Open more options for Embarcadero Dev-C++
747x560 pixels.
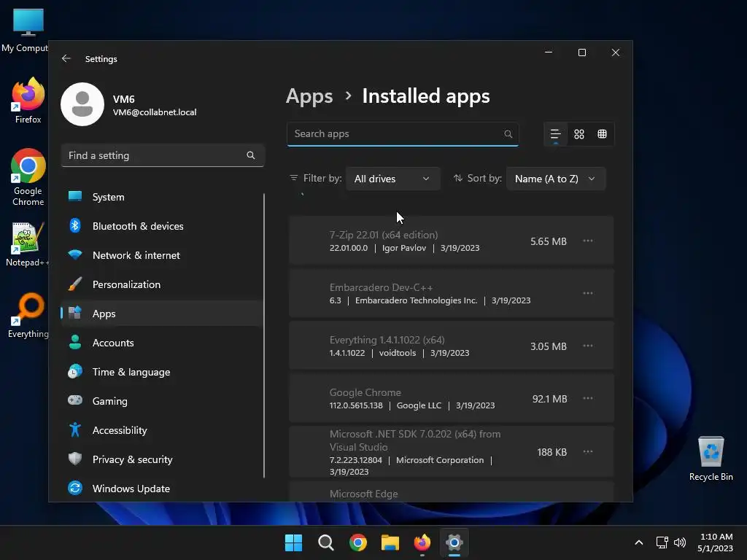click(x=588, y=293)
